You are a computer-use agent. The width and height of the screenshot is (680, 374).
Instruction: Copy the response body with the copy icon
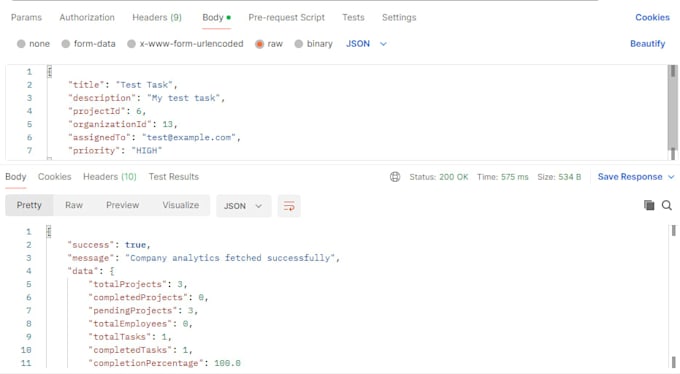649,205
